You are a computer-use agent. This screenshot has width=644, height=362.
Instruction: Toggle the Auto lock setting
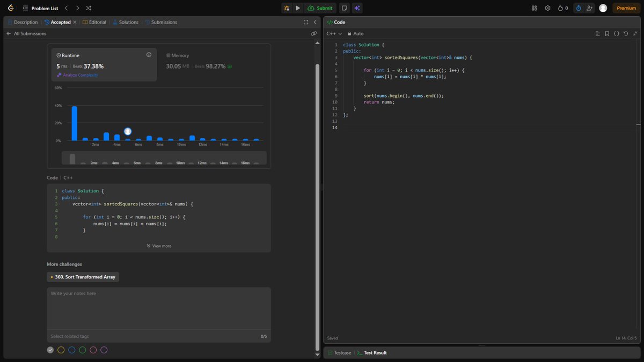pyautogui.click(x=355, y=33)
